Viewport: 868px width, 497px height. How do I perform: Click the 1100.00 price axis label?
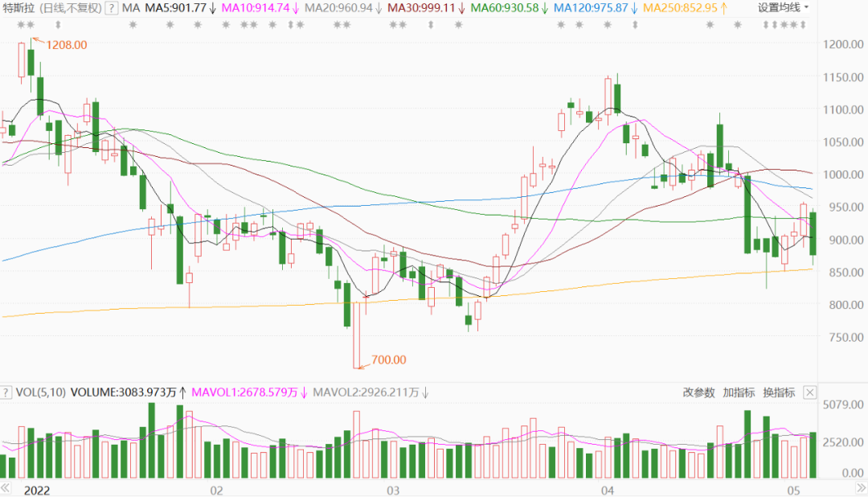click(x=843, y=109)
